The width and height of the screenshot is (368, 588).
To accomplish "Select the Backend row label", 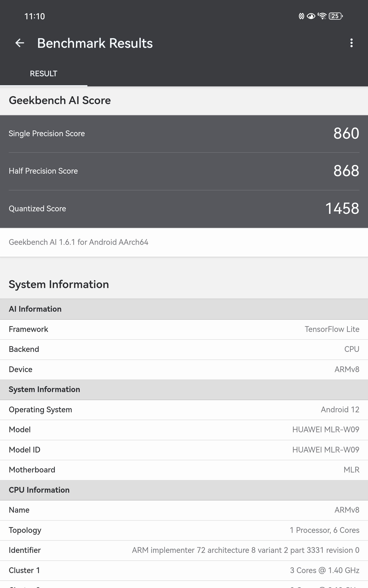I will [x=24, y=349].
